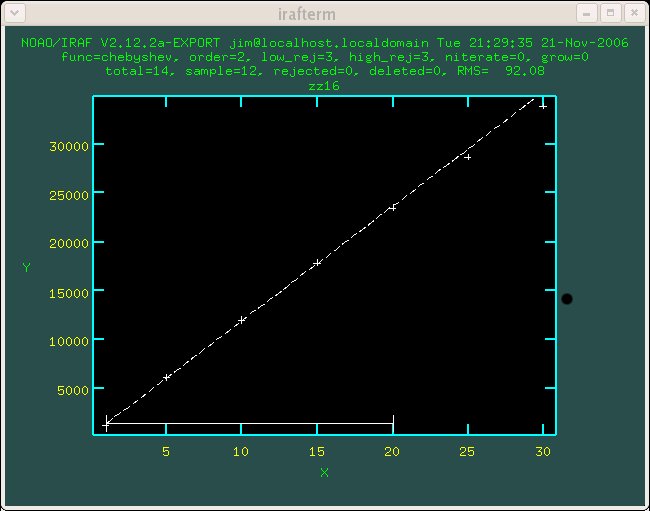Select the data point at X=20
The width and height of the screenshot is (650, 511).
click(393, 207)
